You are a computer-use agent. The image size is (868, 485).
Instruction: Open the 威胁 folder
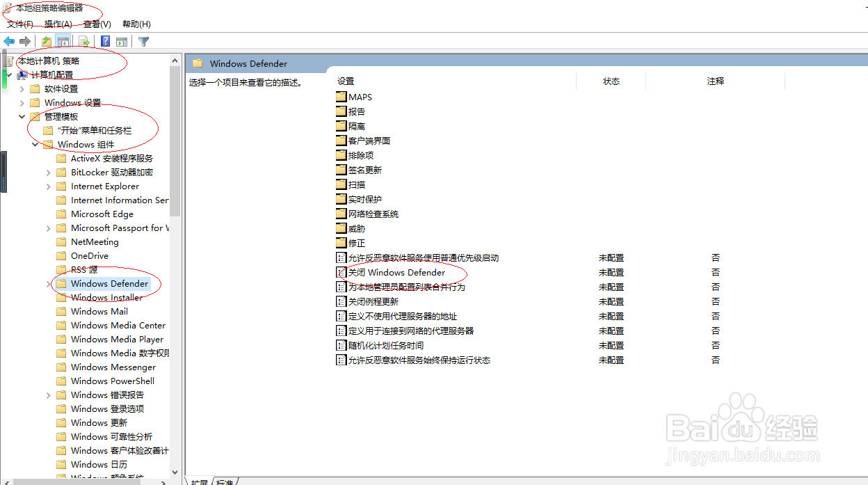(356, 228)
